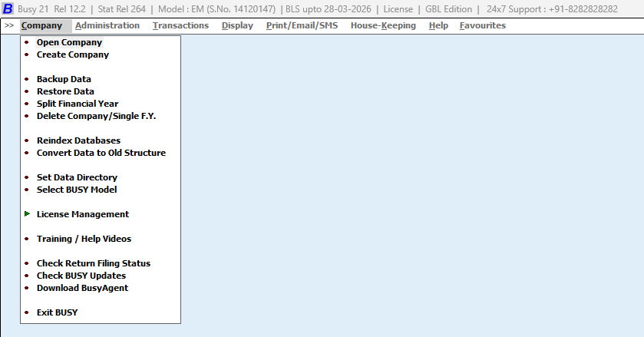The height and width of the screenshot is (337, 644).
Task: Open the Company menu
Action: 41,25
